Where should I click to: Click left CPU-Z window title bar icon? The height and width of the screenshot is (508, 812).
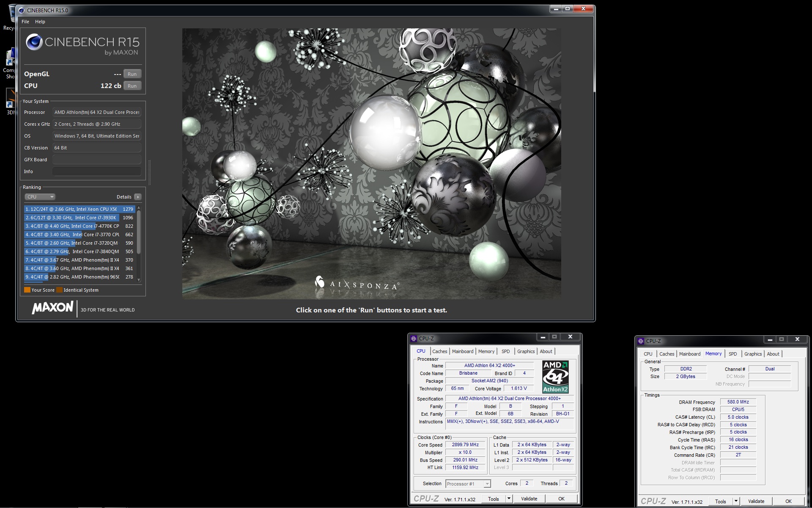click(x=414, y=339)
